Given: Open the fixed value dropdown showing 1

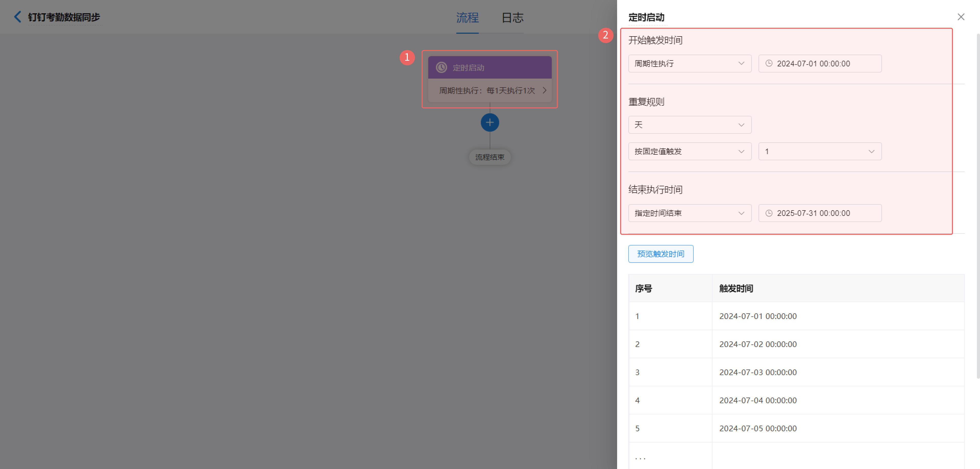Looking at the screenshot, I should pos(820,151).
